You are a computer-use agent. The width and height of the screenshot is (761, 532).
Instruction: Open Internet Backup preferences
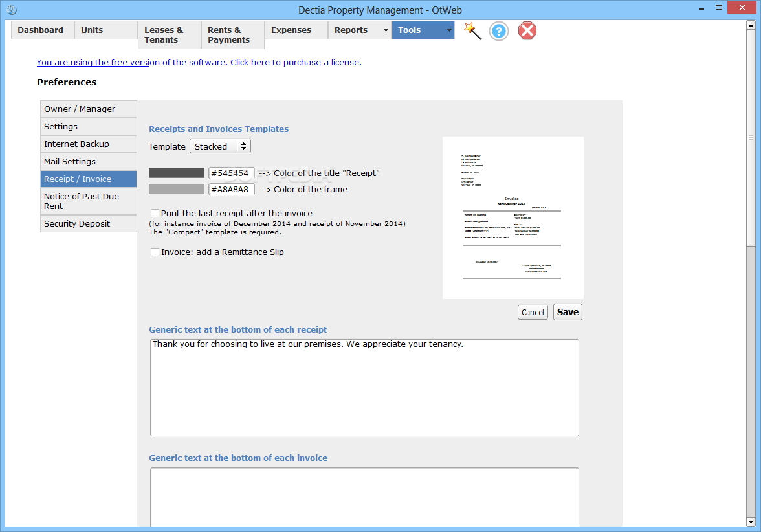click(x=88, y=144)
